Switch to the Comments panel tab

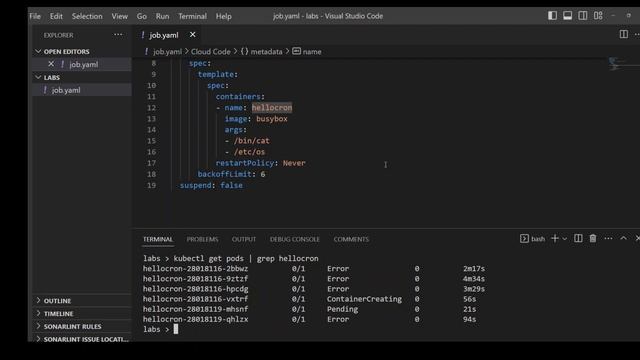pos(351,239)
